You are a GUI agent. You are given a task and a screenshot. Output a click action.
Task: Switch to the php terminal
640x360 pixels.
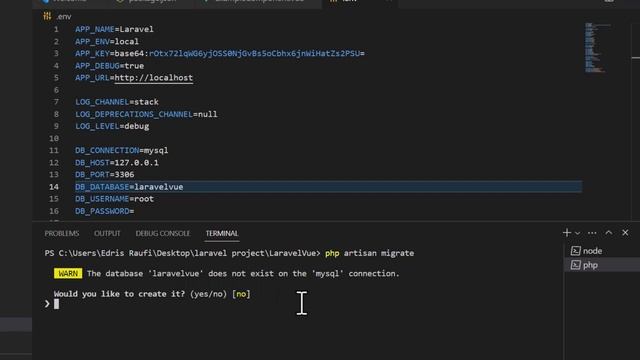602,265
